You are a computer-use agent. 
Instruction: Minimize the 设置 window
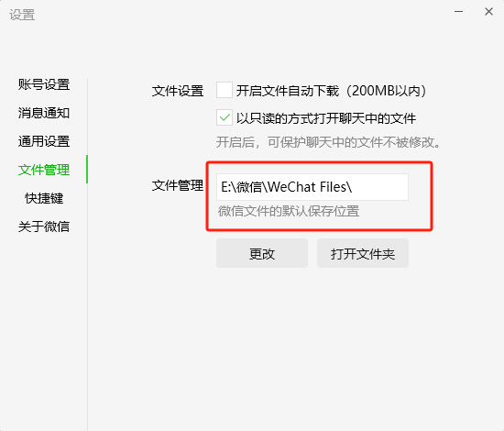click(458, 12)
